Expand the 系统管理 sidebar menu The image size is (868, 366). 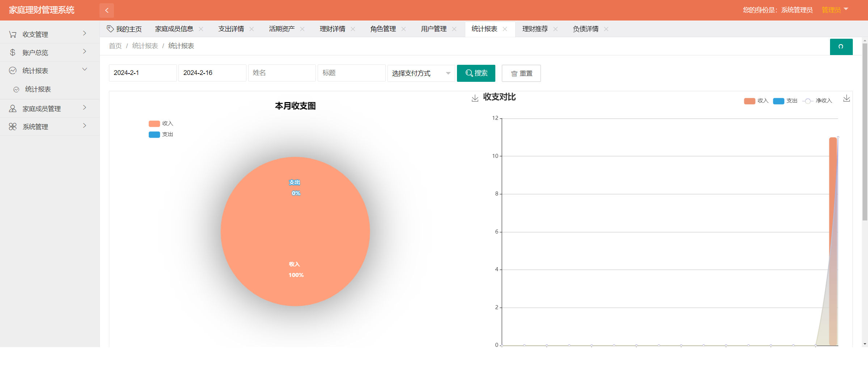(50, 127)
